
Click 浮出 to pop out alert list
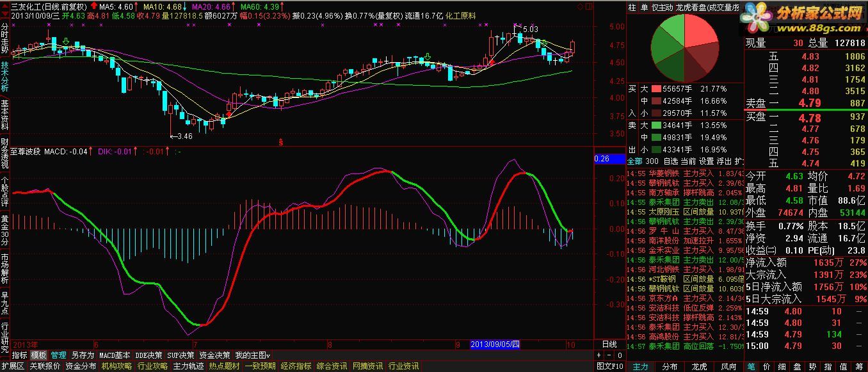(724, 161)
